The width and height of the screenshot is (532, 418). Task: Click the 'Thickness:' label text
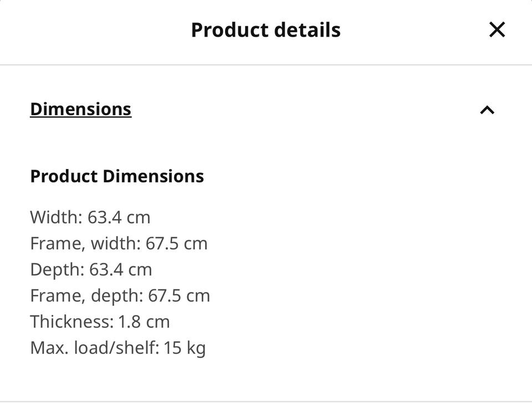tap(71, 322)
